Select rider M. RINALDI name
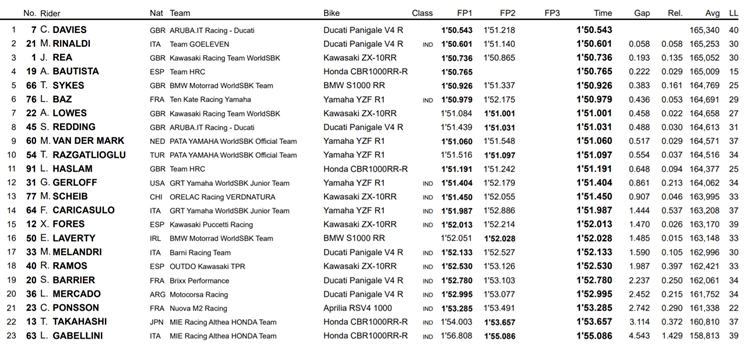 (x=66, y=44)
